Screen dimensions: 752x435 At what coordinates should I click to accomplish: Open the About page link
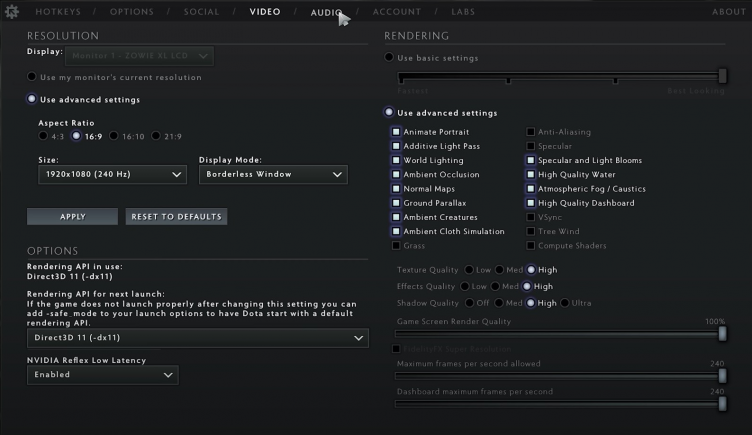728,12
